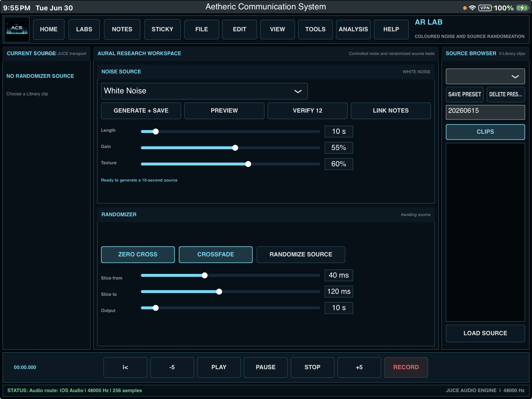532x399 pixels.
Task: Click the VERIFY 12 button
Action: coord(308,111)
